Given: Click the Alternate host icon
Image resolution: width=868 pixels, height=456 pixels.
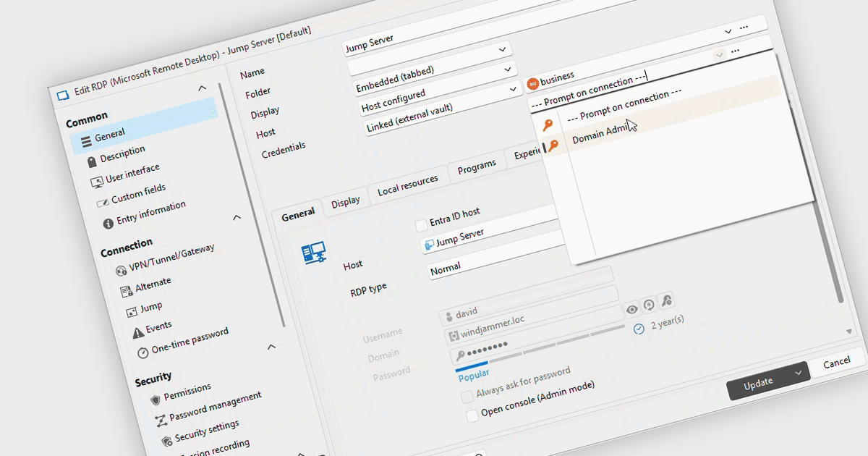Looking at the screenshot, I should point(126,291).
